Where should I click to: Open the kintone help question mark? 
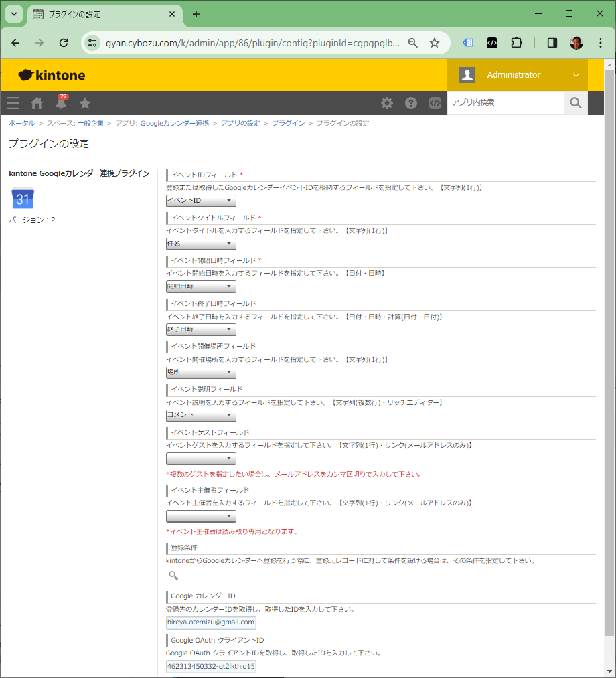pyautogui.click(x=411, y=103)
